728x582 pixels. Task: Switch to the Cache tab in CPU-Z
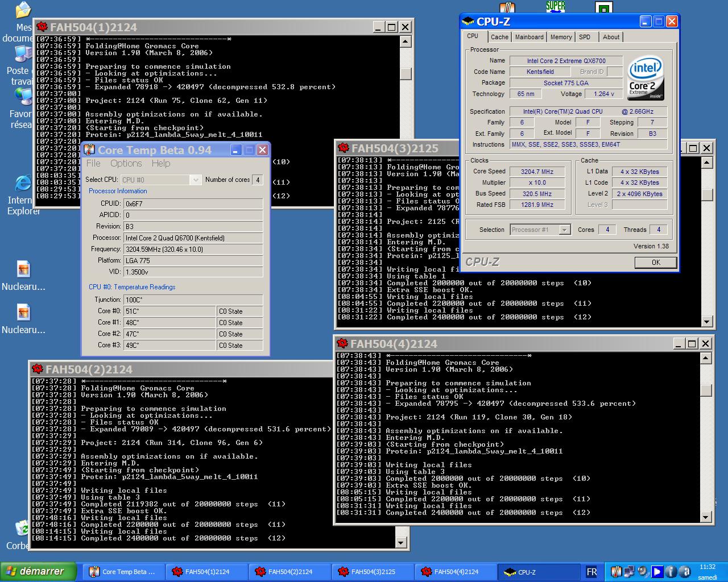point(499,37)
